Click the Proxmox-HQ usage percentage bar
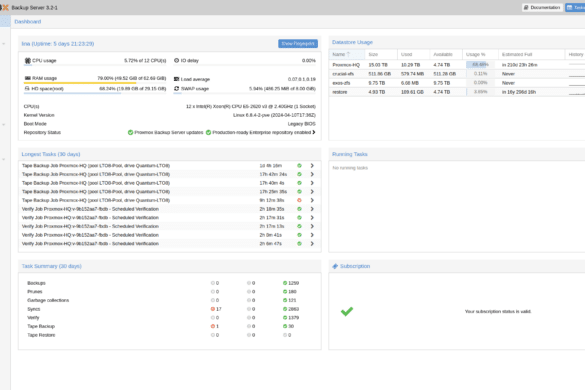585x390 pixels. pyautogui.click(x=480, y=65)
